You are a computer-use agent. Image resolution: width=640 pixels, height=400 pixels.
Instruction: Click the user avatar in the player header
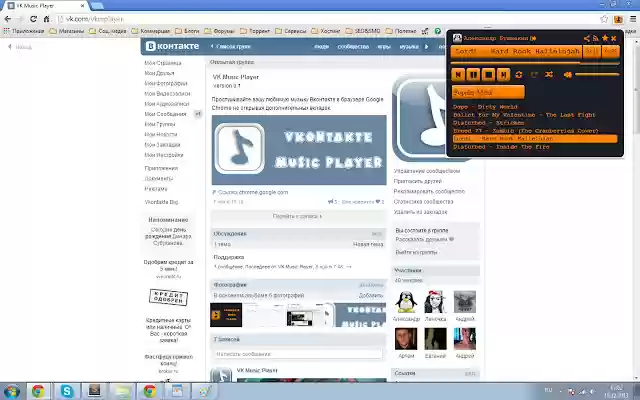coord(457,38)
